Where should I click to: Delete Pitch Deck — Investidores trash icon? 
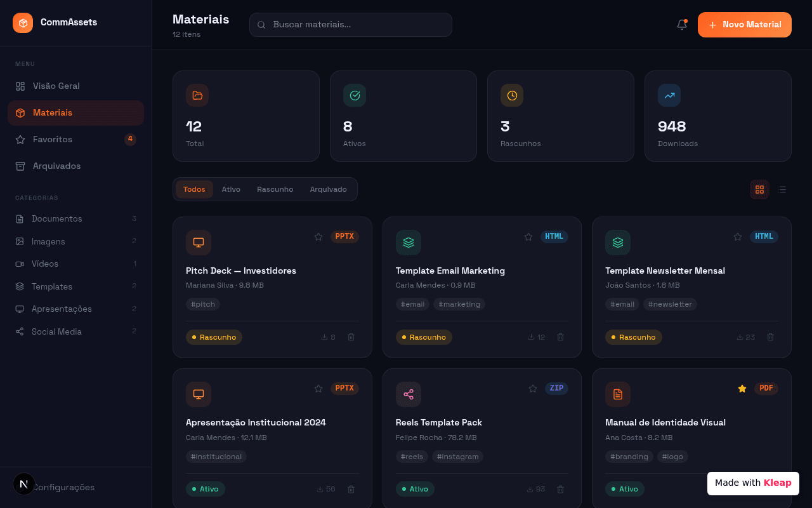351,337
